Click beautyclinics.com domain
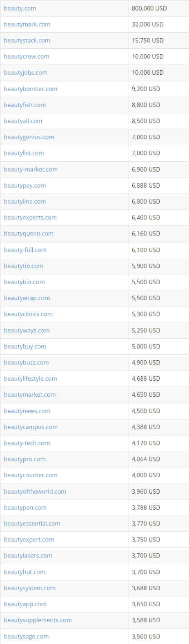Image resolution: width=189 pixels, height=644 pixels. 28,314
